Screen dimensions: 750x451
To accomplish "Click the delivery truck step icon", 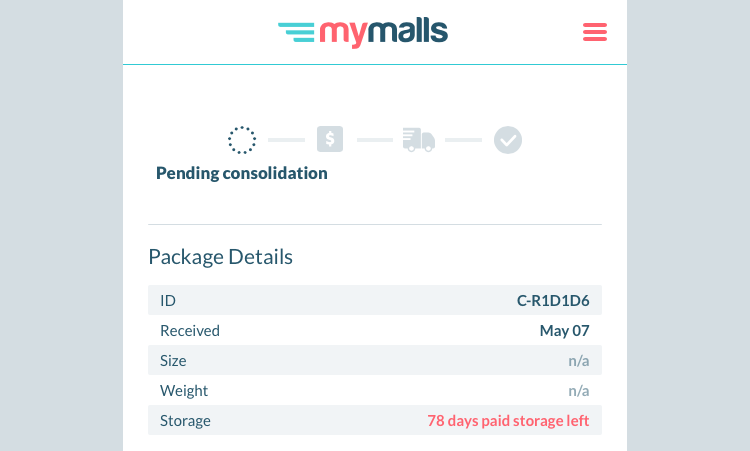I will coord(419,140).
